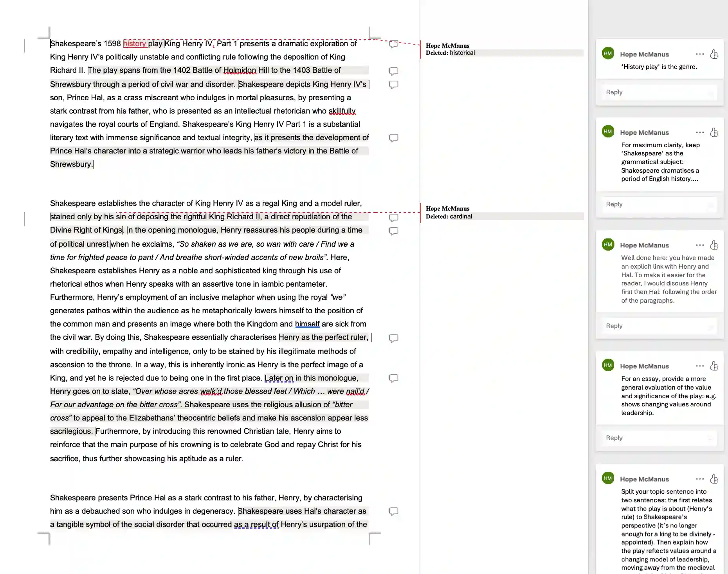Click Hope McManus name on 'History play is the genre' comment
The height and width of the screenshot is (574, 728).
[644, 54]
